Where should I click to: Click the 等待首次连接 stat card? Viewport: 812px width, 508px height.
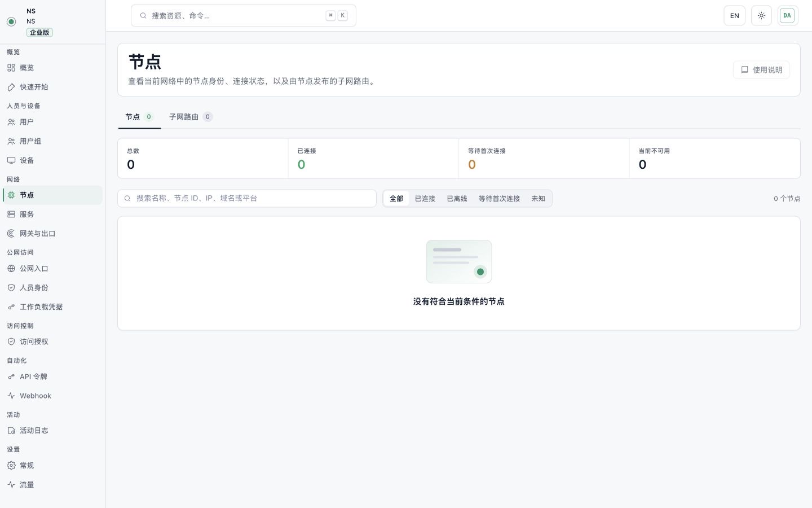(544, 159)
